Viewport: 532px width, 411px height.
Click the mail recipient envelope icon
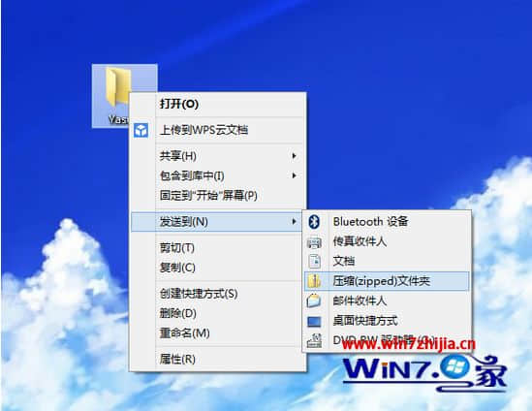point(314,301)
